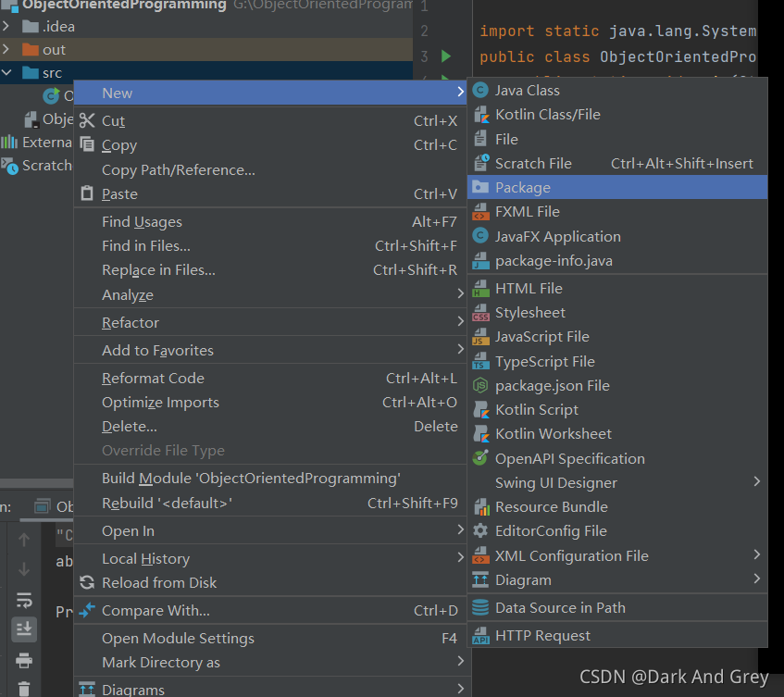Image resolution: width=784 pixels, height=697 pixels.
Task: Select Find in Files...
Action: (x=270, y=245)
